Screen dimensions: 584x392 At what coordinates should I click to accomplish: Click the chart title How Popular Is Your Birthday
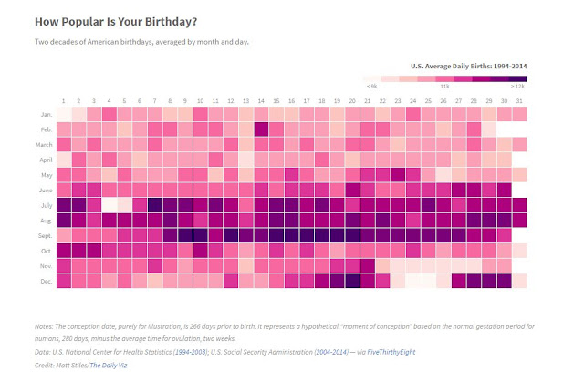pyautogui.click(x=116, y=22)
